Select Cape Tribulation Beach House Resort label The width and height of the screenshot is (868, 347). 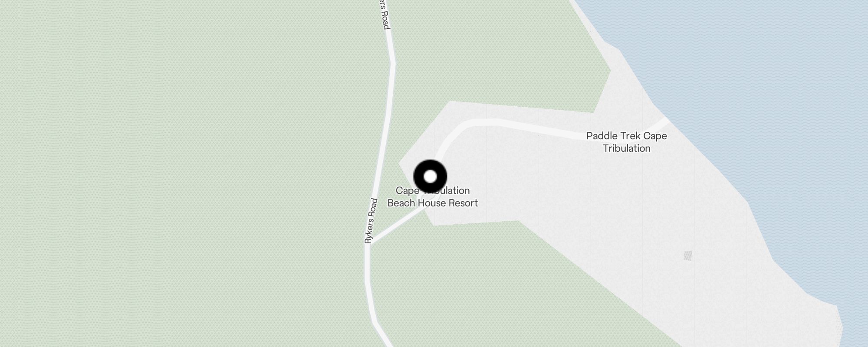point(433,196)
